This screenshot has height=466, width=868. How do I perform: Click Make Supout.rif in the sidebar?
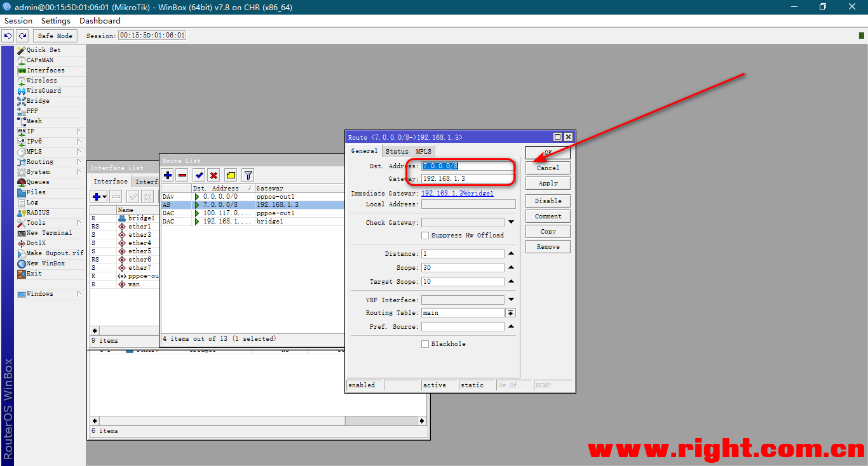(55, 253)
